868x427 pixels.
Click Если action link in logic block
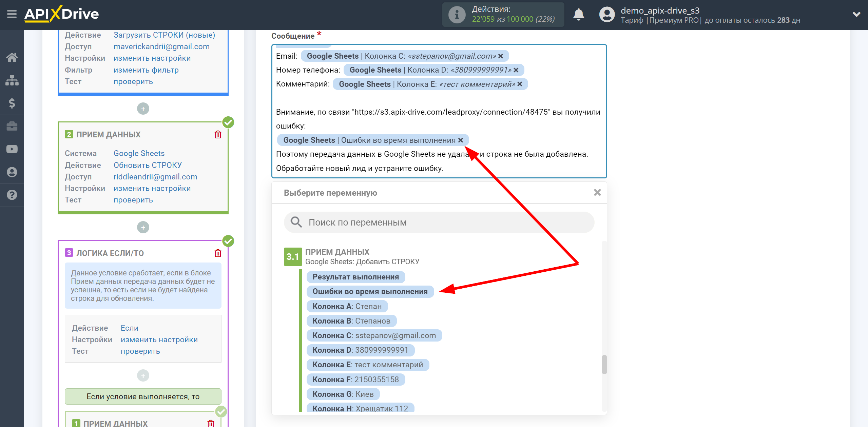[x=129, y=328]
